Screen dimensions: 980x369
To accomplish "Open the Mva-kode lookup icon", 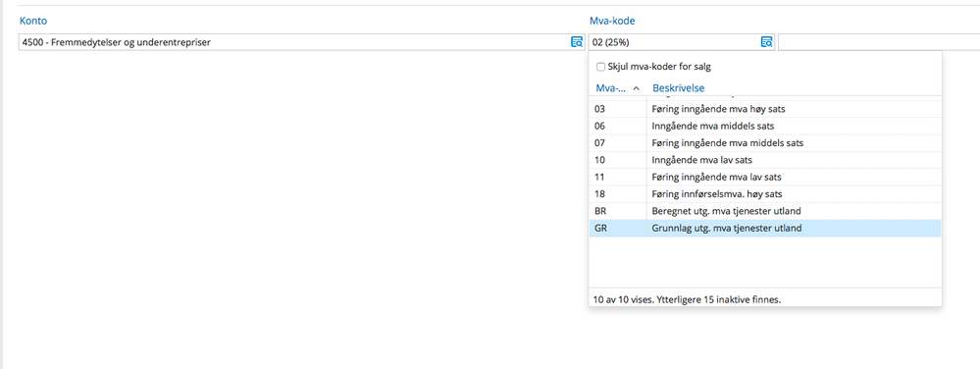I will point(766,42).
